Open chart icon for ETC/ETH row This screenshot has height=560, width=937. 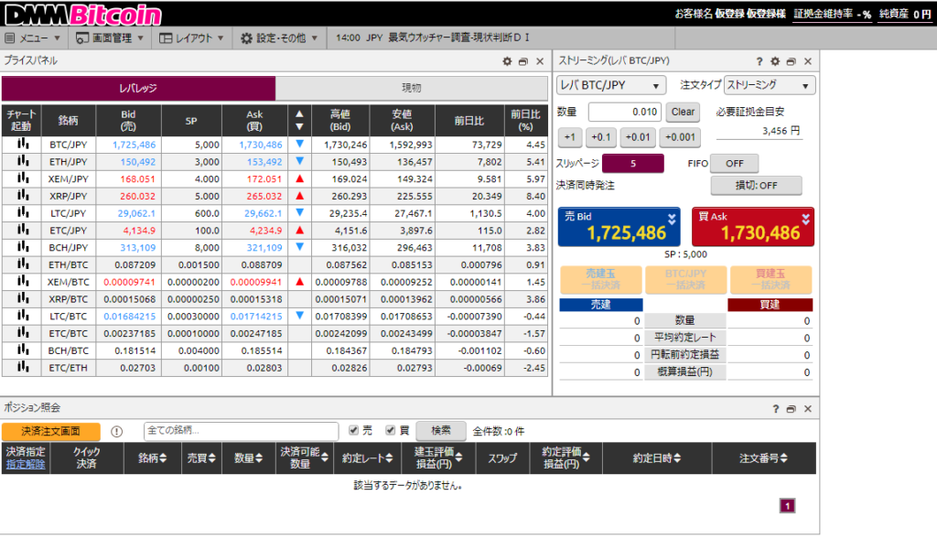click(x=20, y=367)
